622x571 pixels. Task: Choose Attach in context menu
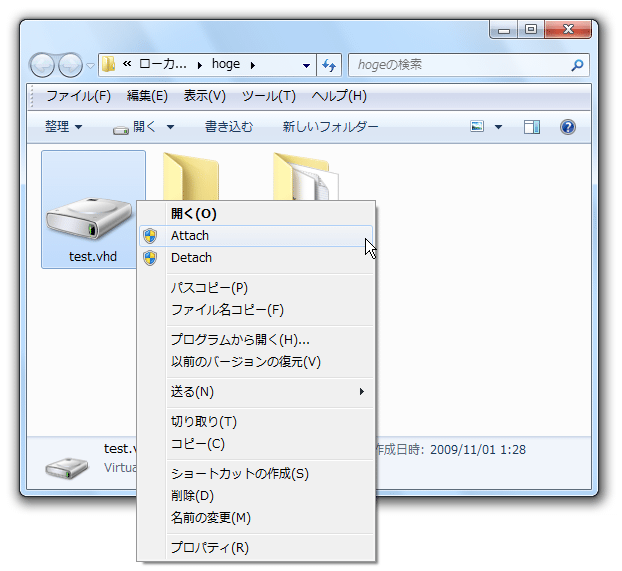[256, 236]
